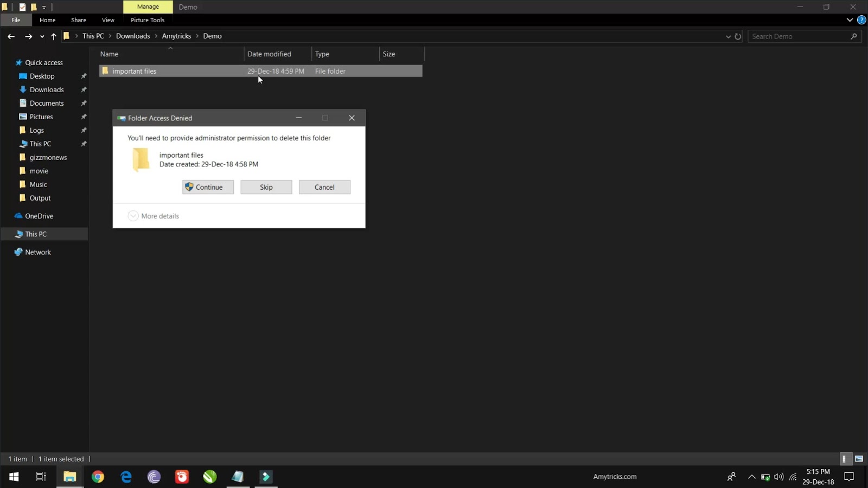Select the important files folder row
868x488 pixels.
(x=260, y=71)
